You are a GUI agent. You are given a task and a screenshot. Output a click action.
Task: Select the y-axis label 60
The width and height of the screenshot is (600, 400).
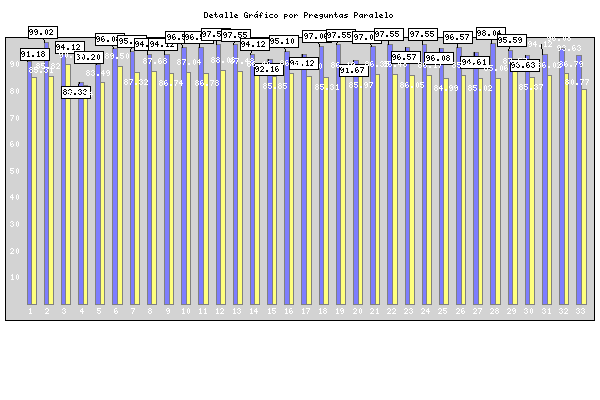coord(15,144)
